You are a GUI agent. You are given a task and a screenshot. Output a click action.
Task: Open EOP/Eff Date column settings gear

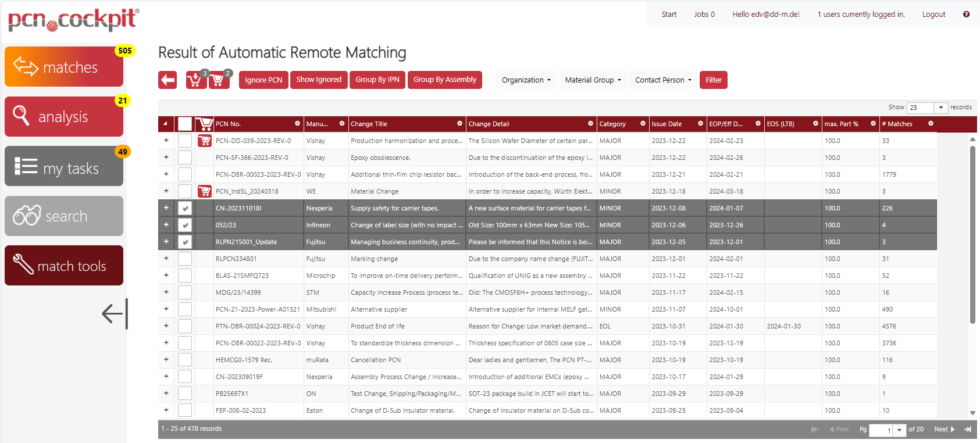(x=758, y=123)
